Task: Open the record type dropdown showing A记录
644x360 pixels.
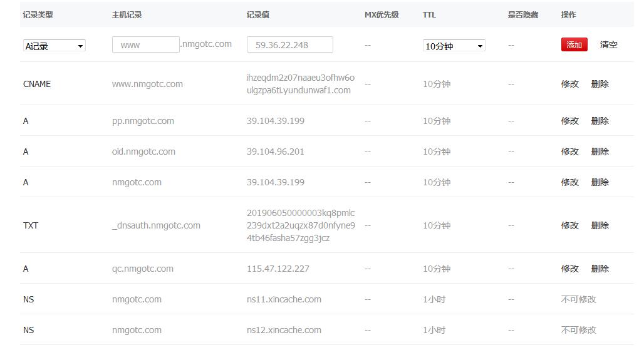Action: click(x=54, y=46)
